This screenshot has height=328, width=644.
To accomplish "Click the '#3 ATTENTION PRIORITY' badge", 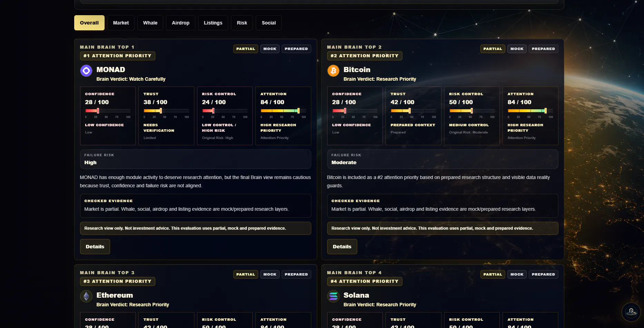I will [x=118, y=281].
